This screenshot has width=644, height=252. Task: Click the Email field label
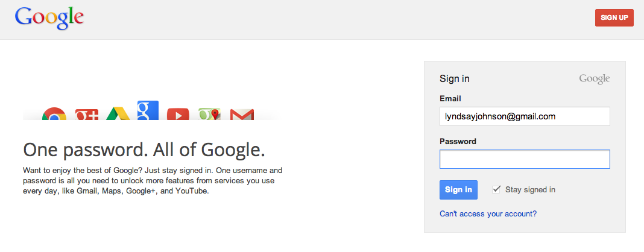(450, 98)
